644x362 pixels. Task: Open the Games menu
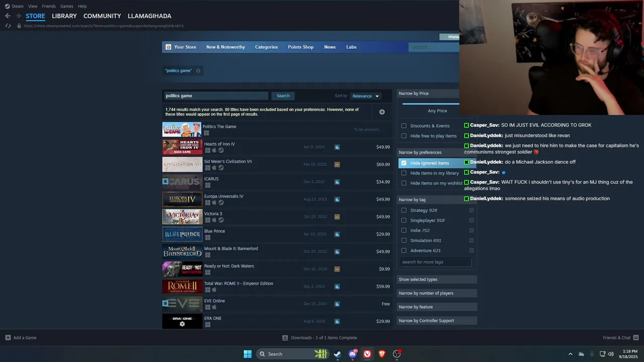click(67, 6)
